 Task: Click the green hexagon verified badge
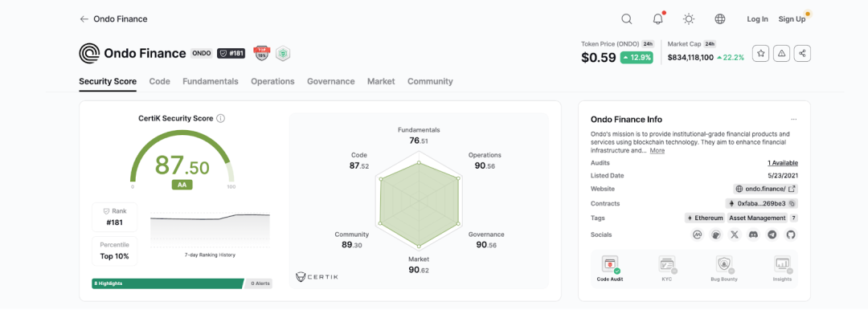coord(283,53)
